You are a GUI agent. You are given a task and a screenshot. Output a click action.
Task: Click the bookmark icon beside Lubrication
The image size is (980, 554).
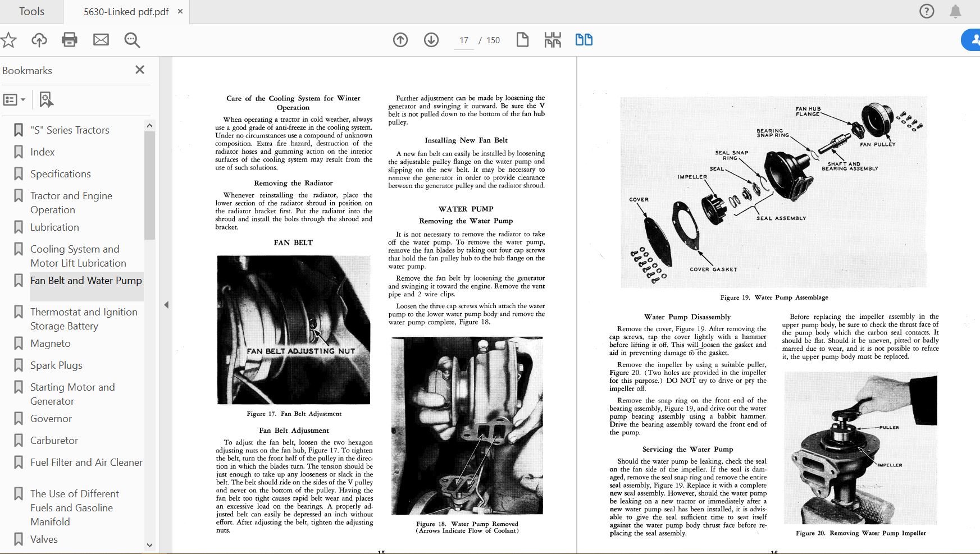19,227
